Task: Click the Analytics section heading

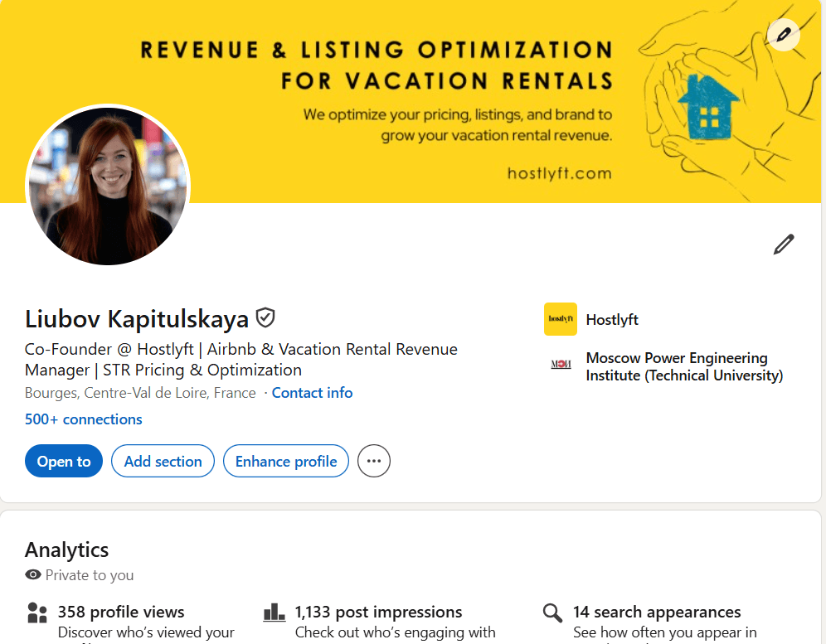Action: point(66,550)
